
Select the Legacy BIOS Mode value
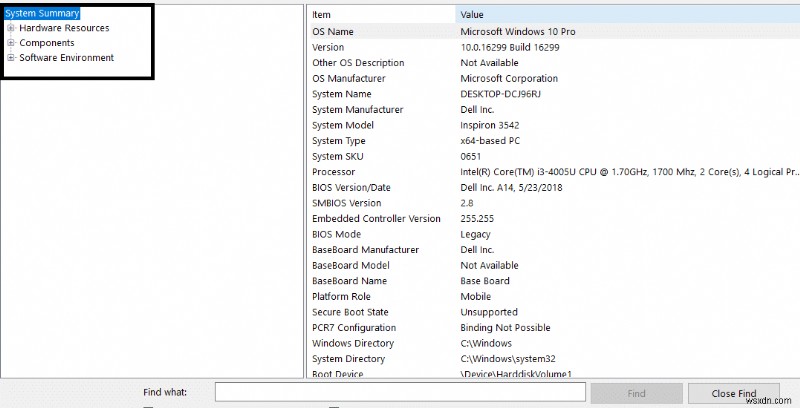click(x=475, y=234)
